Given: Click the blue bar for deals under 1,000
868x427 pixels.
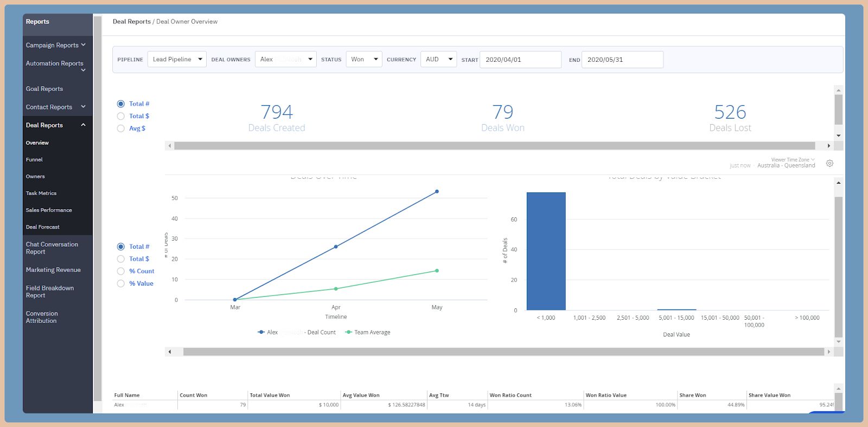Looking at the screenshot, I should [546, 251].
